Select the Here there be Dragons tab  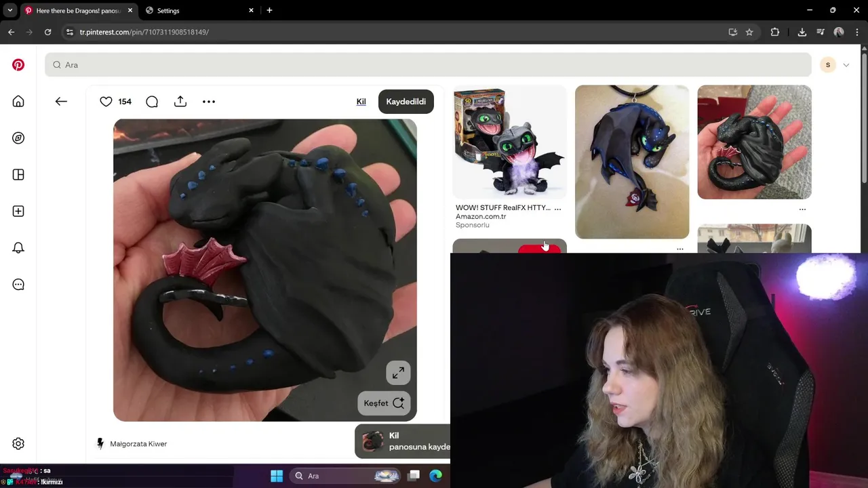pyautogui.click(x=79, y=11)
